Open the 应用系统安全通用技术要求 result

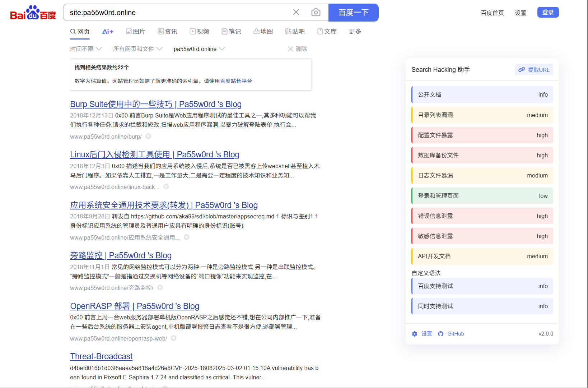pyautogui.click(x=164, y=205)
